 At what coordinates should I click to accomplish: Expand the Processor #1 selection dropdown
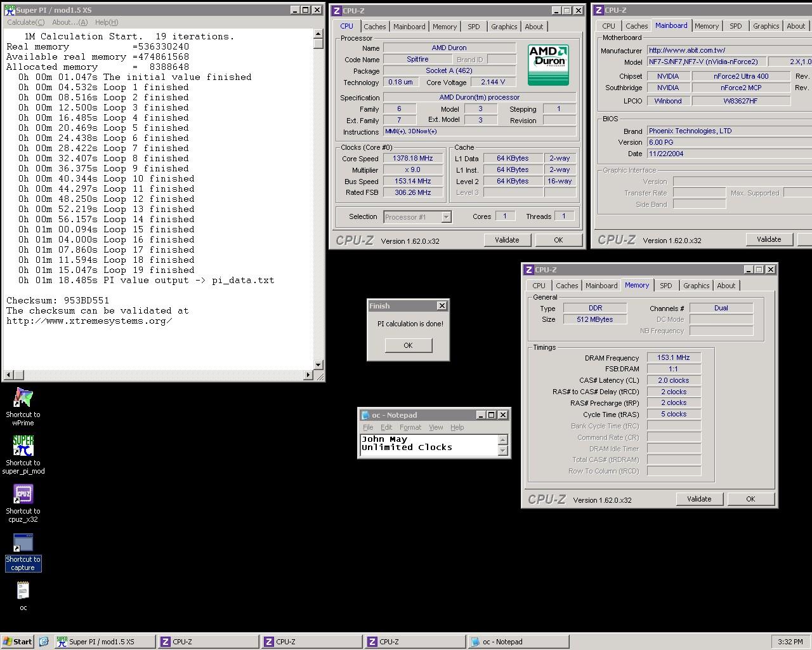coord(446,217)
